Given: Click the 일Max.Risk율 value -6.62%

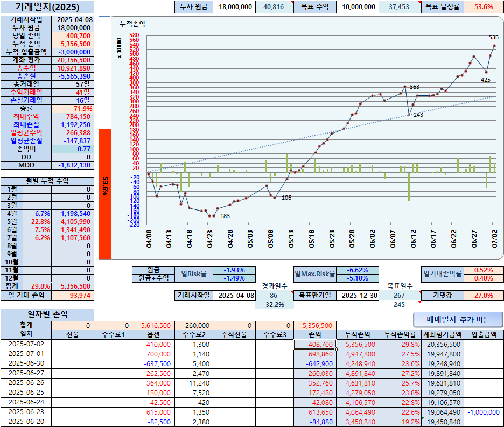Looking at the screenshot, I should point(358,270).
